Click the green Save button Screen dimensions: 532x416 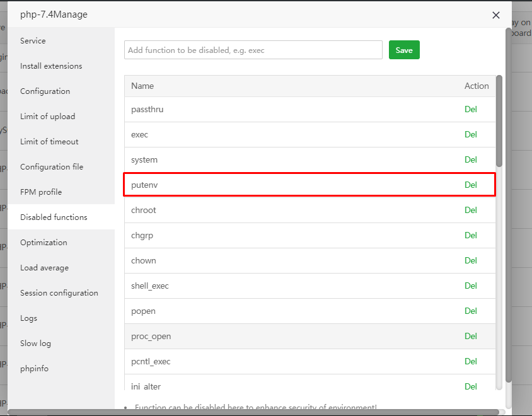(404, 50)
